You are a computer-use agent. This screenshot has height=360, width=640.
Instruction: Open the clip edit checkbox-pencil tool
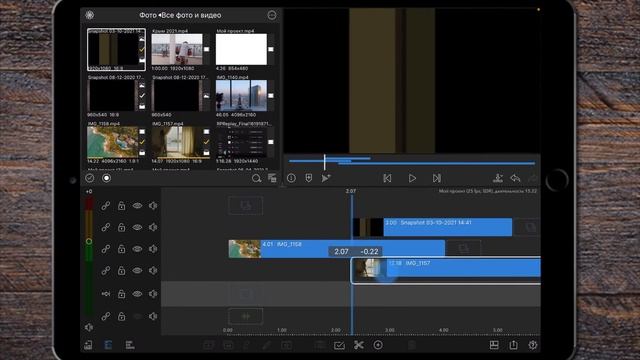[x=339, y=345]
